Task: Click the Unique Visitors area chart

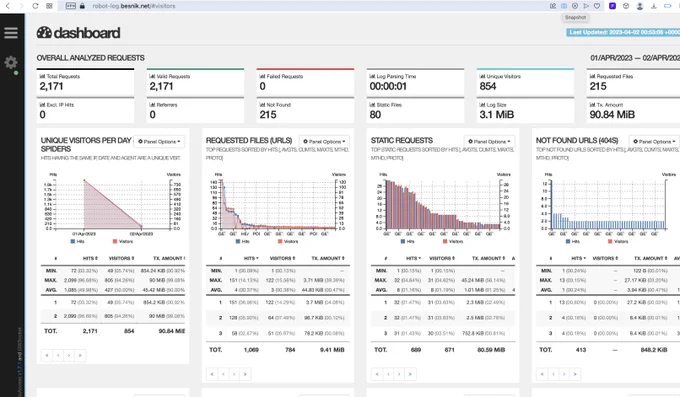Action: (x=113, y=204)
